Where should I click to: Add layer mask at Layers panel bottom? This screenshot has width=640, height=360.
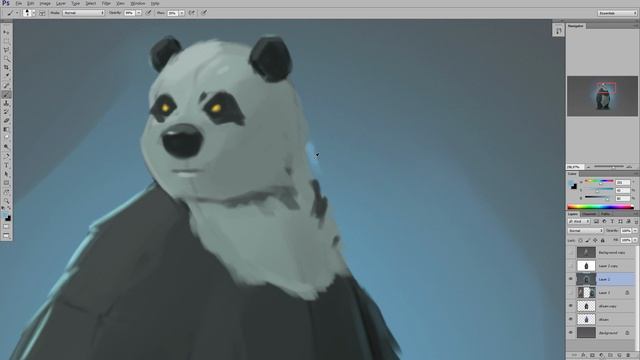592,356
